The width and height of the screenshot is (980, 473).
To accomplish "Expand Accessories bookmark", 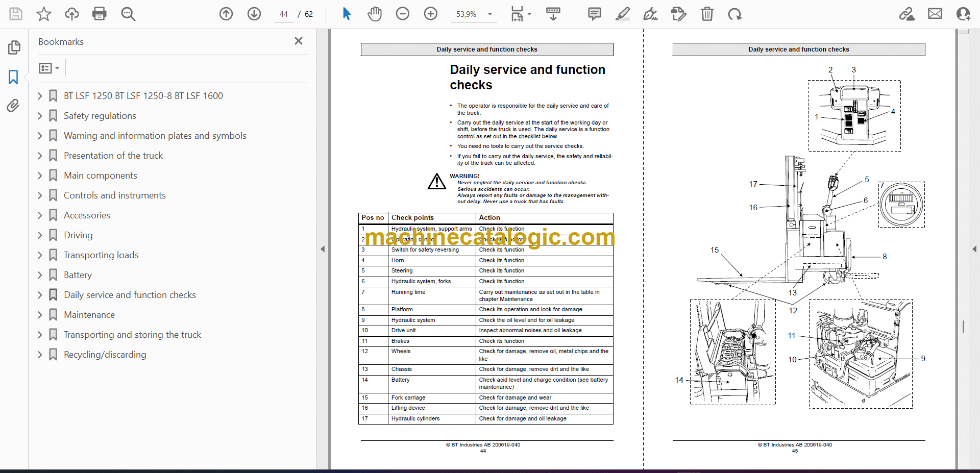I will point(40,215).
